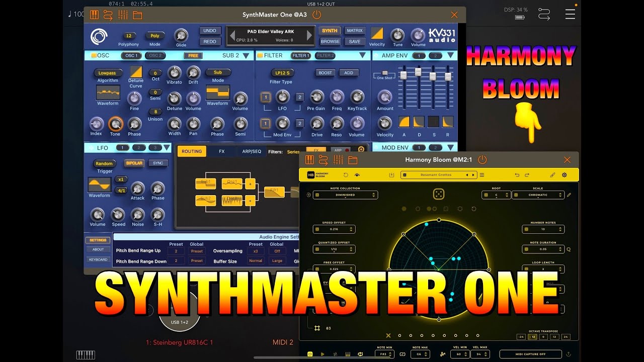Open Harmony Bloom settings gear

tap(564, 174)
